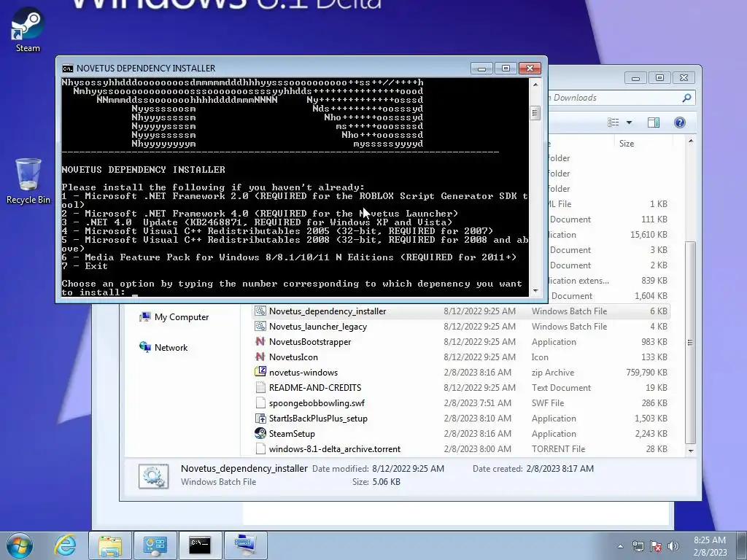Select Network in navigation pane
Screen dimensions: 747x560
[163, 348]
